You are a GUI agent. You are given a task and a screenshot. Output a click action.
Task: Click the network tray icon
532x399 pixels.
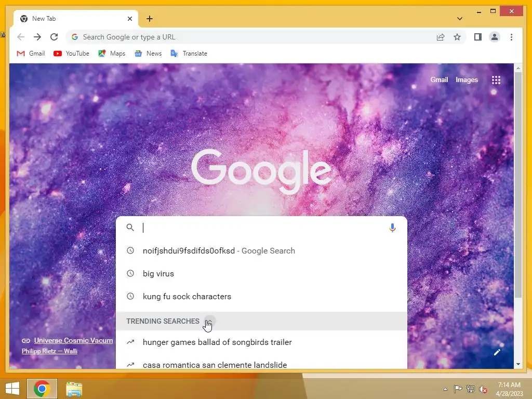coord(470,389)
